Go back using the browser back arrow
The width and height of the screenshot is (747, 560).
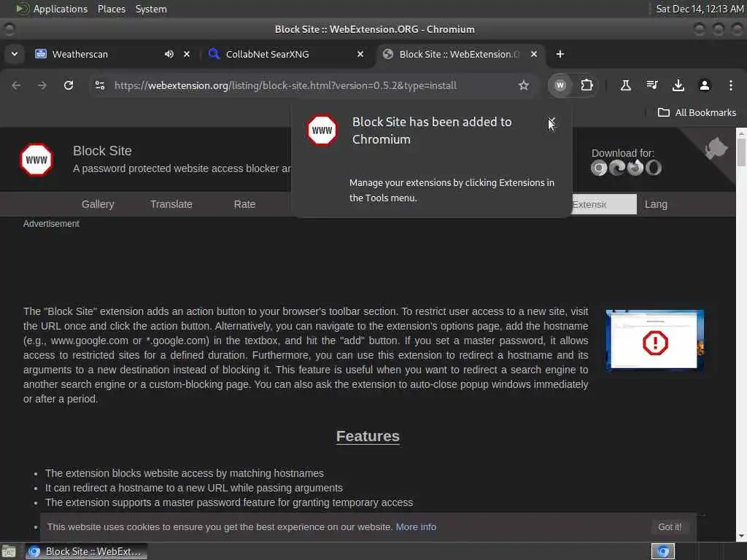pyautogui.click(x=16, y=85)
